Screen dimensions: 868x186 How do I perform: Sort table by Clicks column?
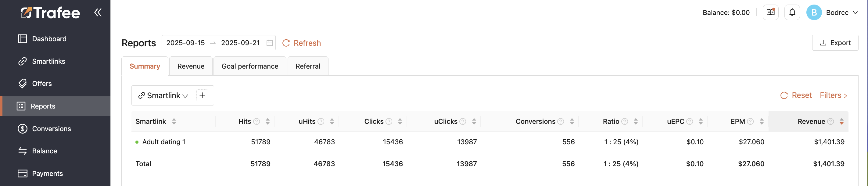pyautogui.click(x=400, y=121)
